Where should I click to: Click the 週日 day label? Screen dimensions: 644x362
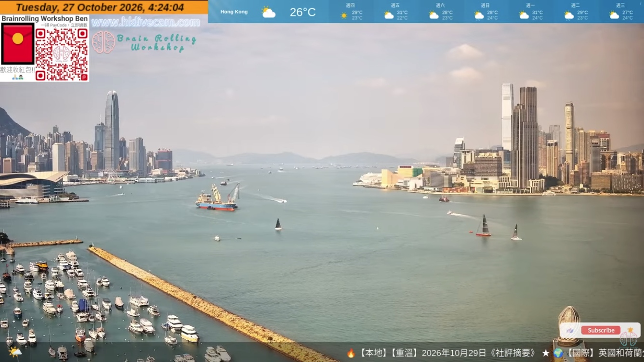coord(485,5)
